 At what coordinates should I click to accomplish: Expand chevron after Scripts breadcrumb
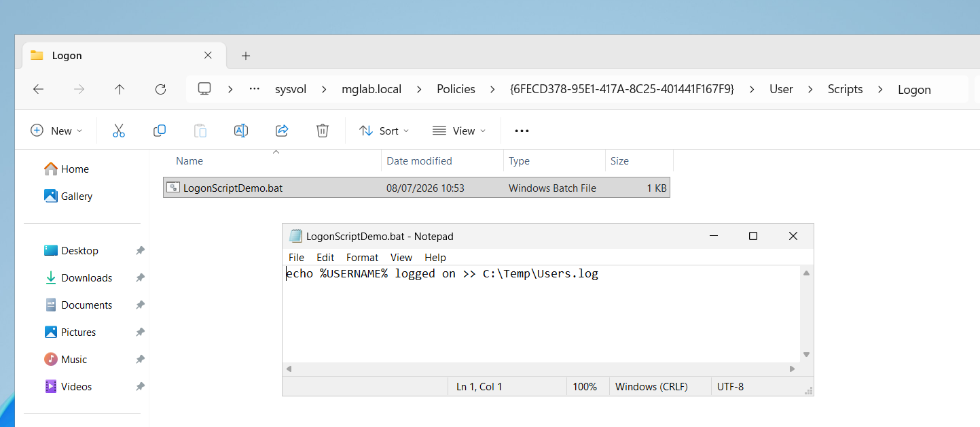point(880,89)
